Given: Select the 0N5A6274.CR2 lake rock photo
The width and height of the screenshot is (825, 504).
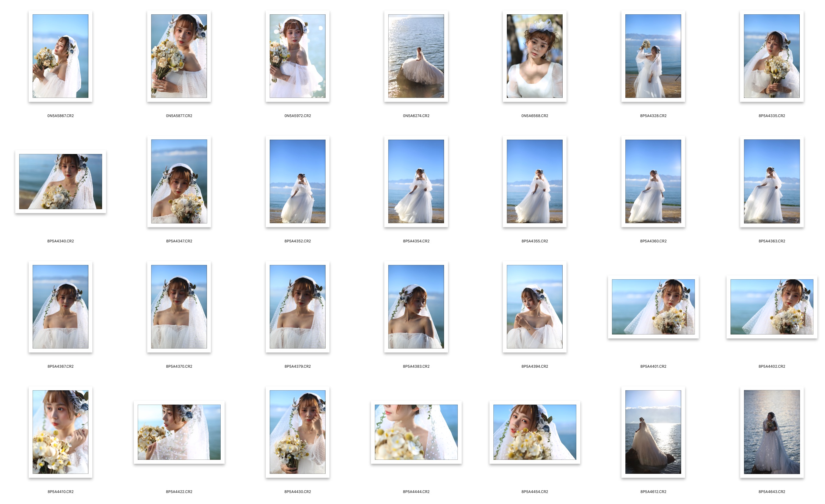Looking at the screenshot, I should pyautogui.click(x=416, y=56).
